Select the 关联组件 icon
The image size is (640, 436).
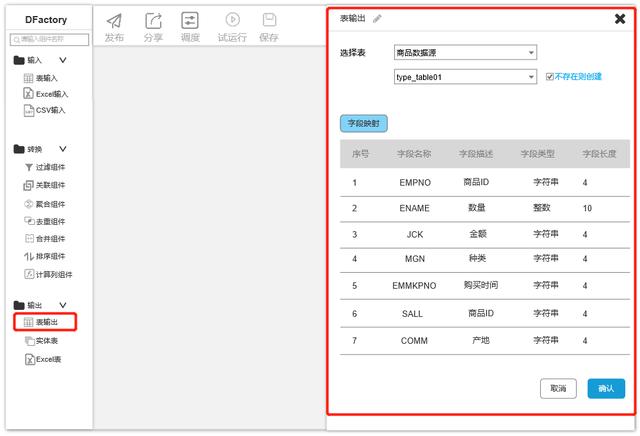[28, 185]
